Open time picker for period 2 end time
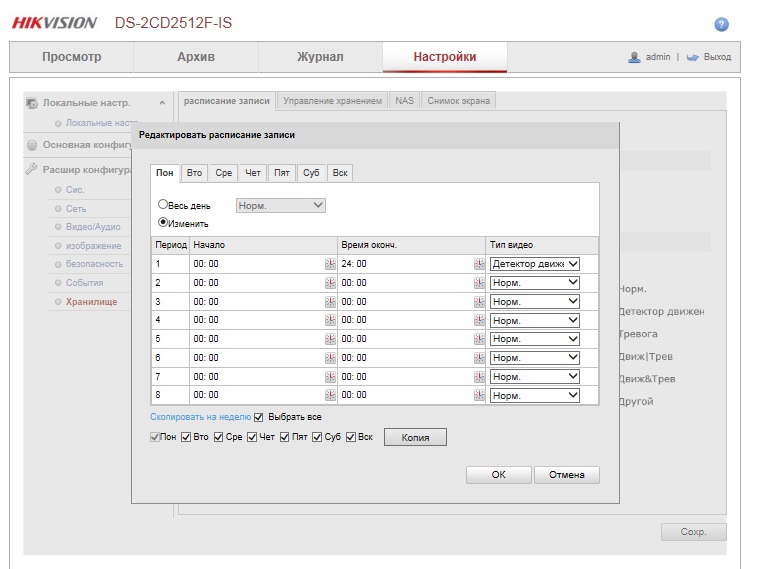Image resolution: width=759 pixels, height=569 pixels. tap(479, 283)
